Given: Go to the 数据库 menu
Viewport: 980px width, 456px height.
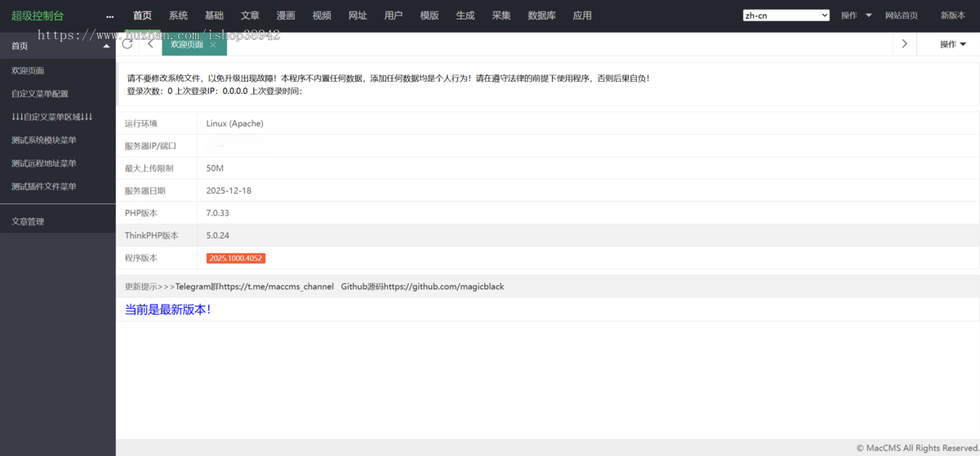Looking at the screenshot, I should tap(541, 16).
